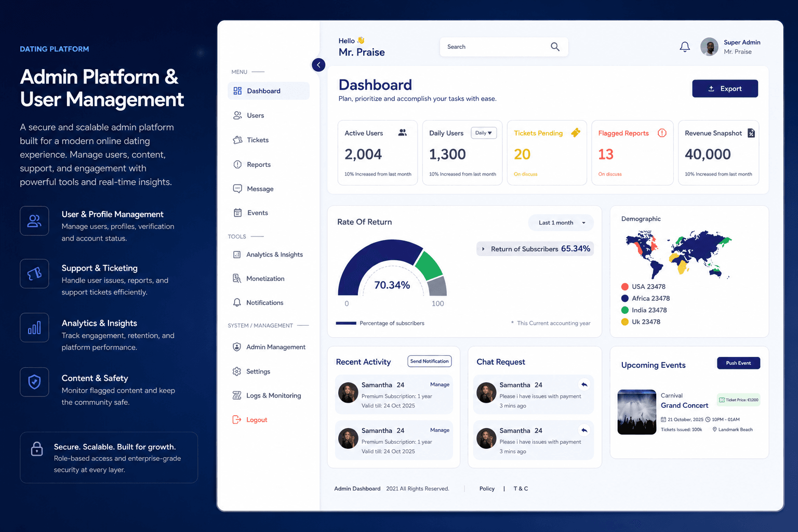This screenshot has width=798, height=532.
Task: Click the lock icon beside Secure. Scalable.
Action: click(37, 448)
